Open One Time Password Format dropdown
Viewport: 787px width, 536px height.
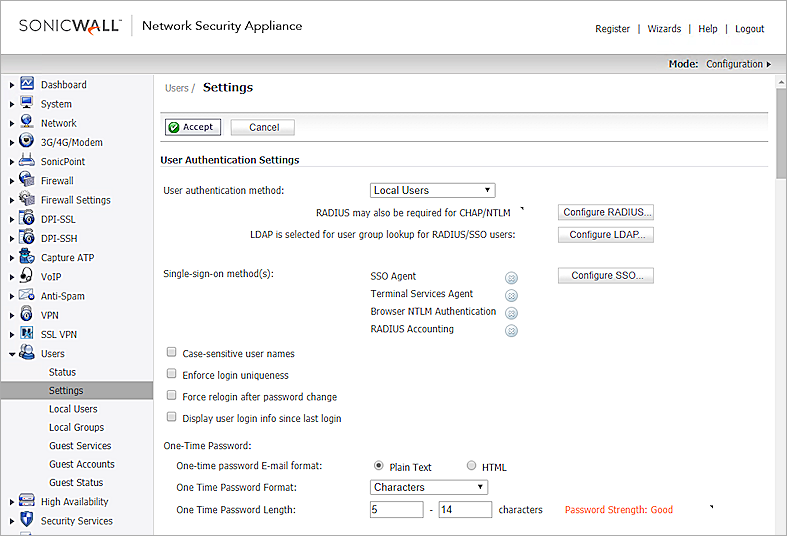(x=428, y=487)
